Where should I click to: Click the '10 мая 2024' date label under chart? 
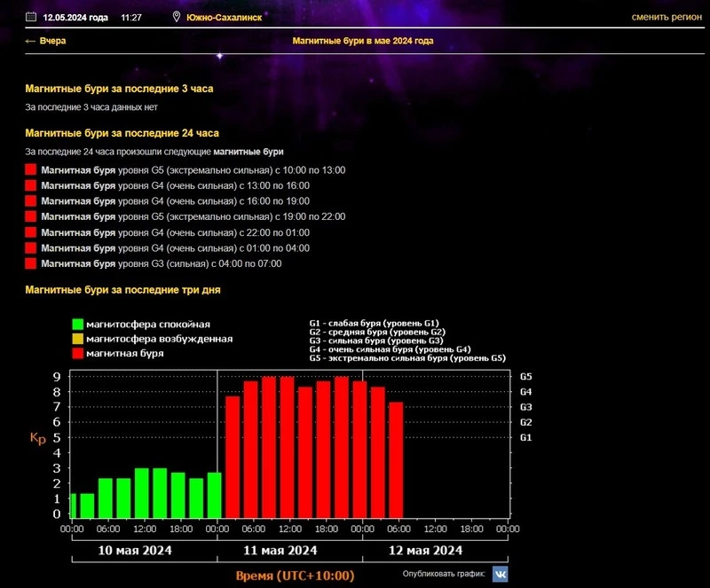click(135, 551)
